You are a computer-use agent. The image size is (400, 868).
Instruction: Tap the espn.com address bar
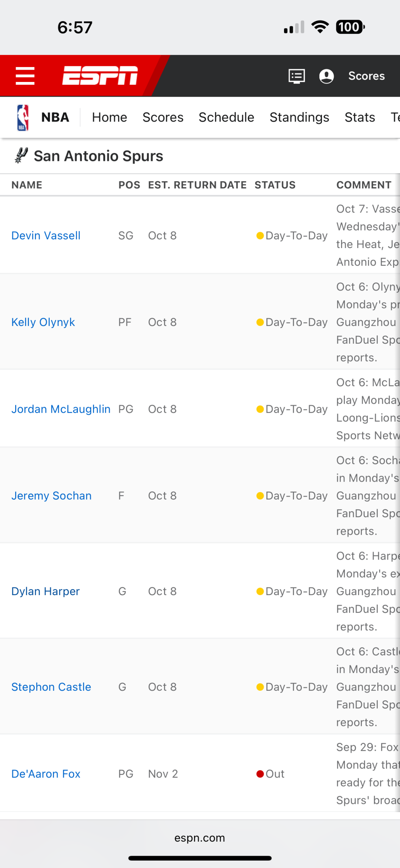point(200,838)
